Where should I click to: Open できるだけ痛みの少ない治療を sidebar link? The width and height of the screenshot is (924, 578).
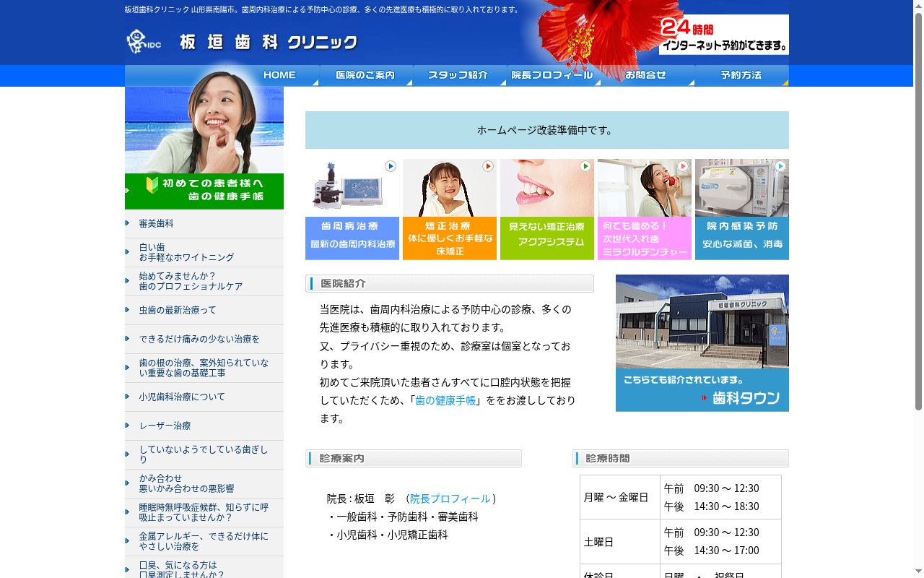[x=204, y=339]
